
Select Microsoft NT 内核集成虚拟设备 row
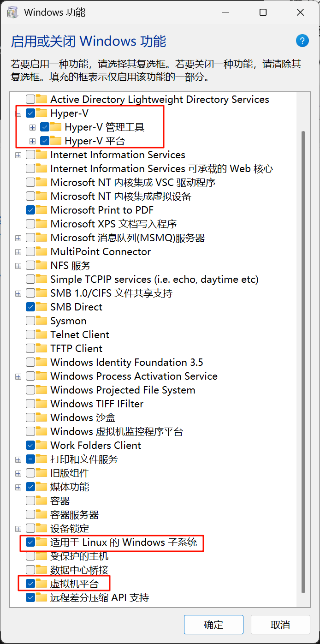coord(121,196)
